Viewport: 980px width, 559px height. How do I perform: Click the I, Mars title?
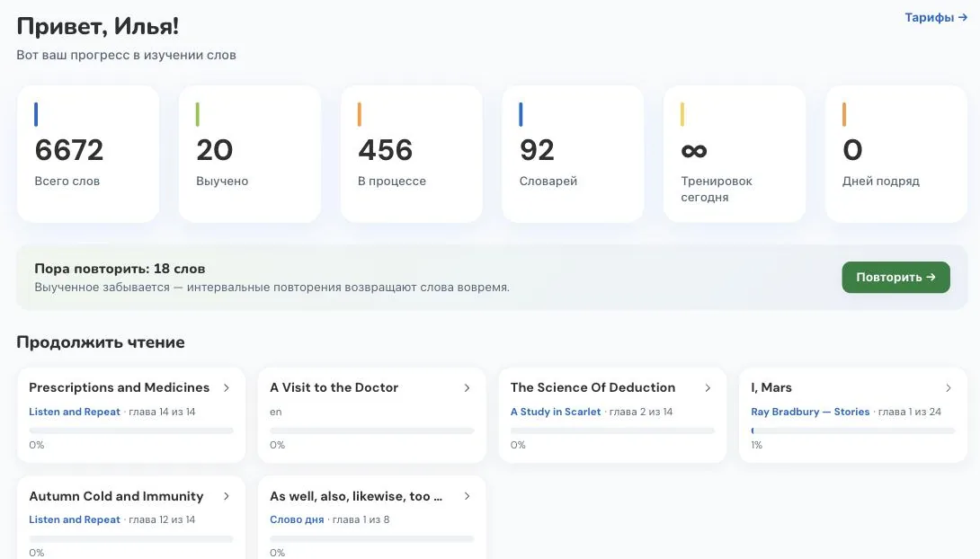pos(771,387)
